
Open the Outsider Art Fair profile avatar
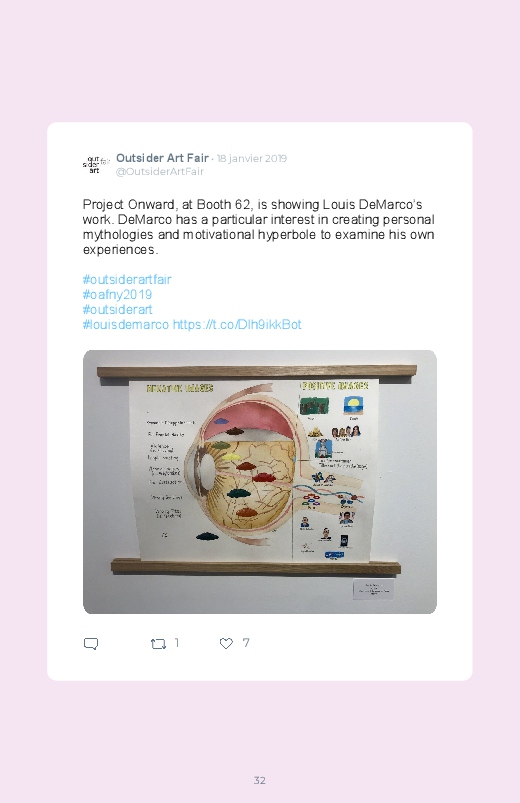(x=96, y=164)
